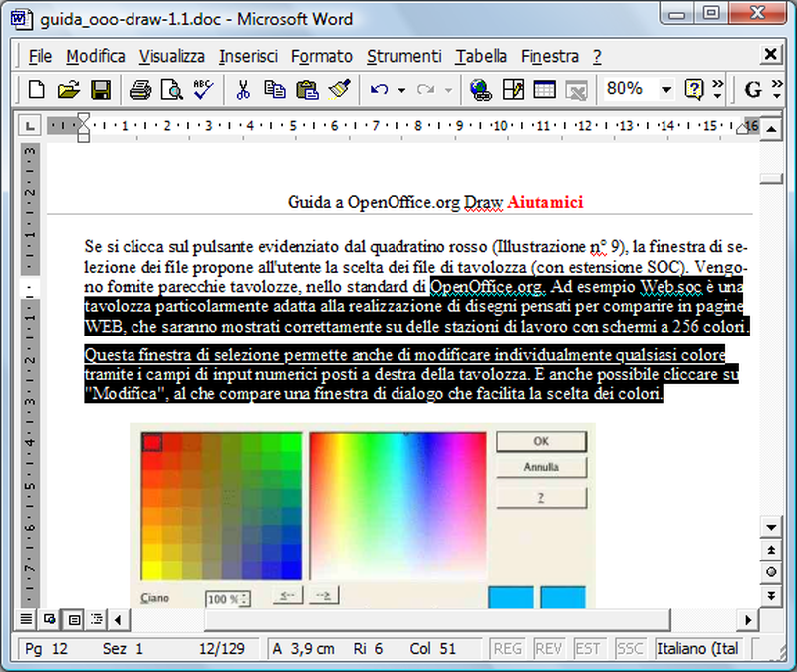
Task: Click the bold G formatting button
Action: coord(753,89)
